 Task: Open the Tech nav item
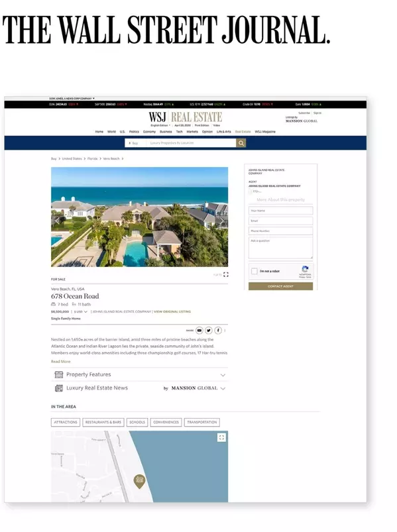(179, 132)
